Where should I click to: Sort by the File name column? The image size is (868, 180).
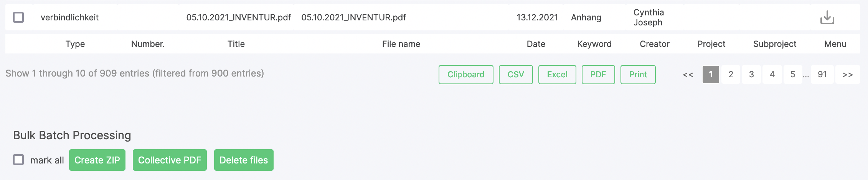click(401, 44)
